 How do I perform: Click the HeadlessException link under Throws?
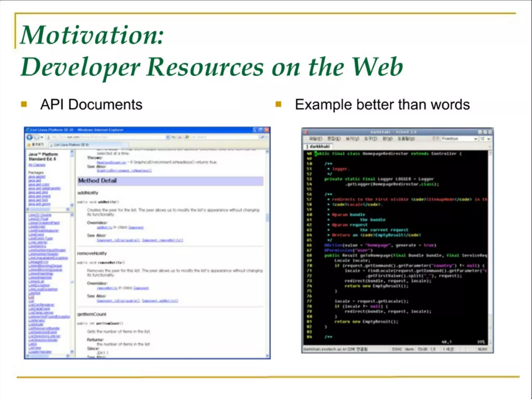[x=111, y=162]
